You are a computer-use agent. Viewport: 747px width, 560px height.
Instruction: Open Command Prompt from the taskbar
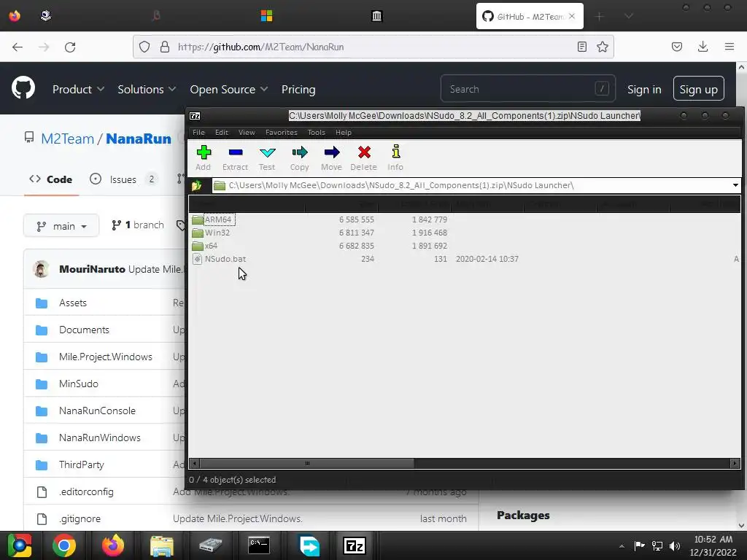tap(259, 545)
